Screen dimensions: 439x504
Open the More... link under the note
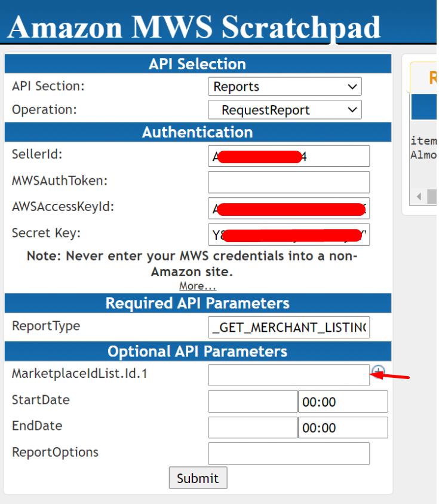coord(198,286)
